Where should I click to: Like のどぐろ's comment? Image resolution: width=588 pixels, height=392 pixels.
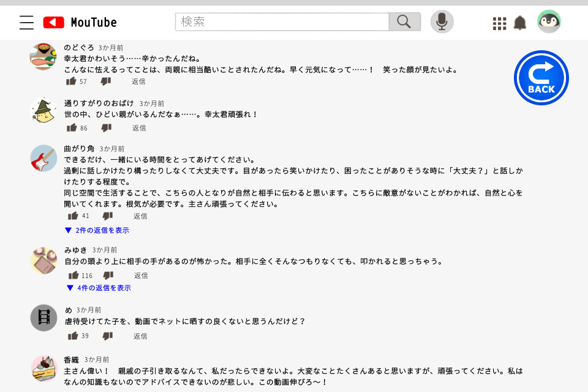tap(71, 81)
